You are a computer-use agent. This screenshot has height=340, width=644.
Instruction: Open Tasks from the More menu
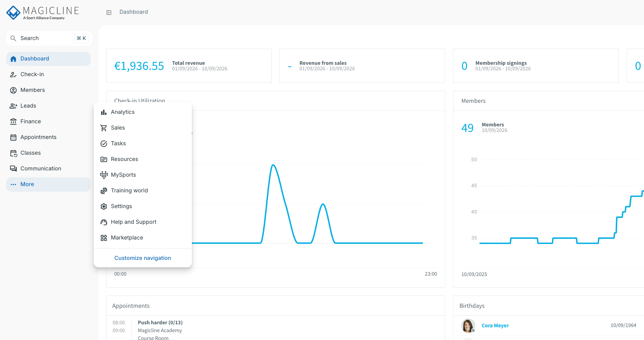[x=143, y=144]
